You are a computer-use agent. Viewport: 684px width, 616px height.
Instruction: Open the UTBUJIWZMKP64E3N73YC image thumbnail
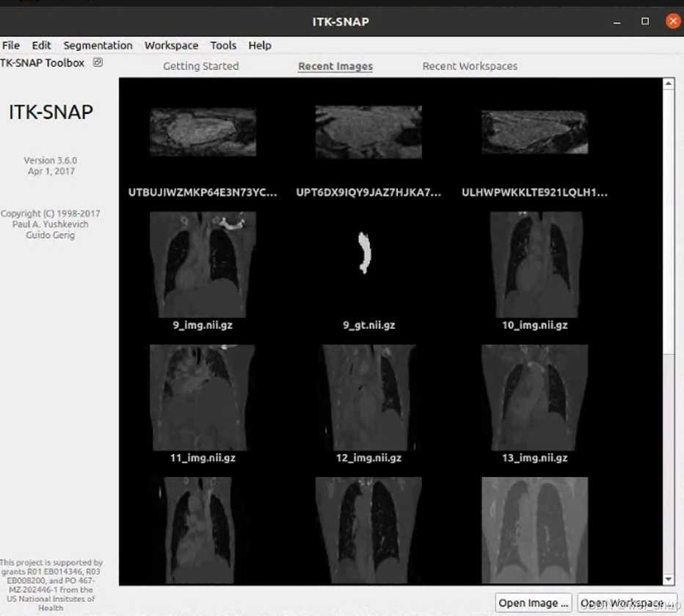[203, 133]
